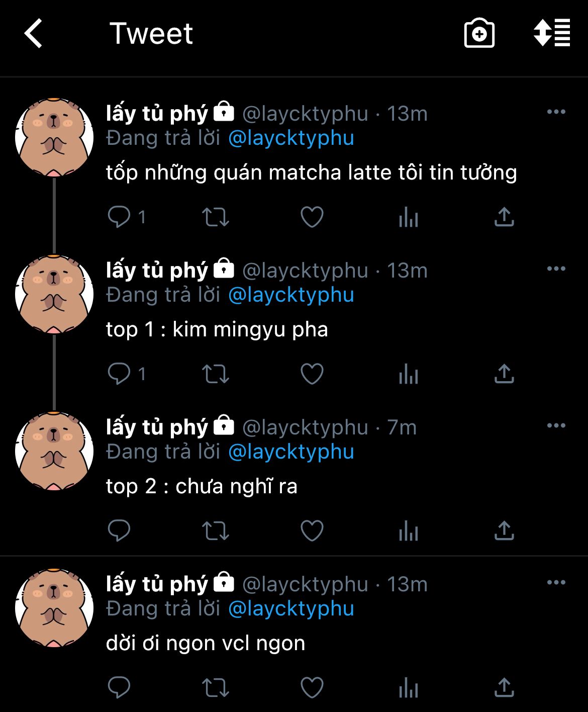The height and width of the screenshot is (712, 588).
Task: Open 'lấy tủ phý' name on last tweet
Action: click(x=157, y=584)
